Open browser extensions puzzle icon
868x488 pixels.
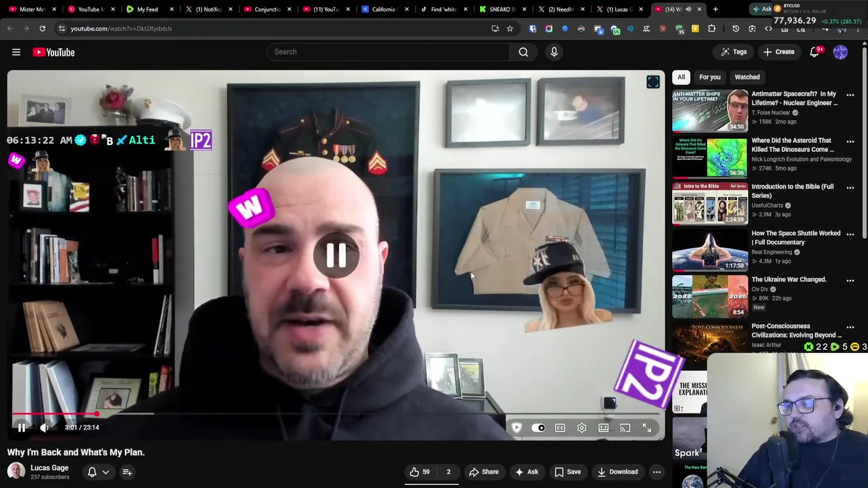click(711, 28)
